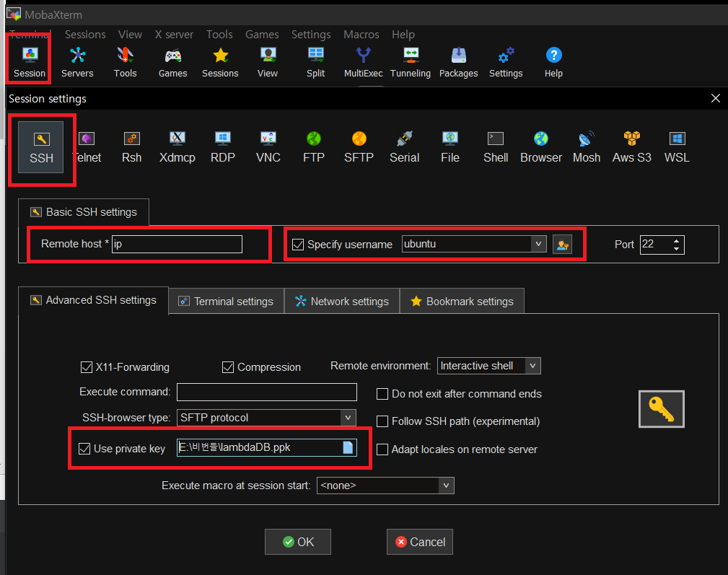Expand the Remote environment dropdown
The width and height of the screenshot is (728, 575).
[x=532, y=366]
